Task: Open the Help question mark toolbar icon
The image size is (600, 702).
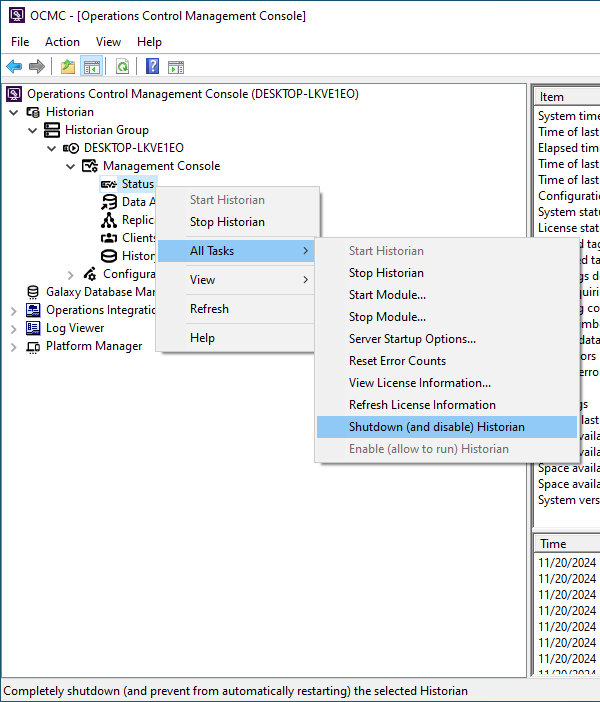Action: 152,67
